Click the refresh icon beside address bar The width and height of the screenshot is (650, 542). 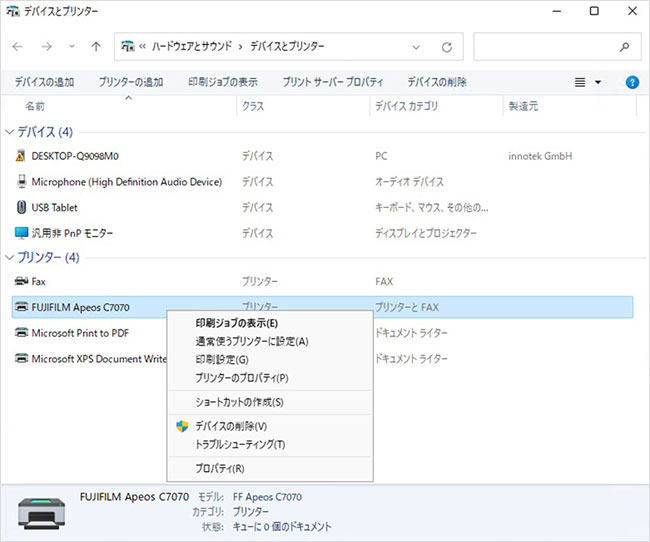(447, 47)
